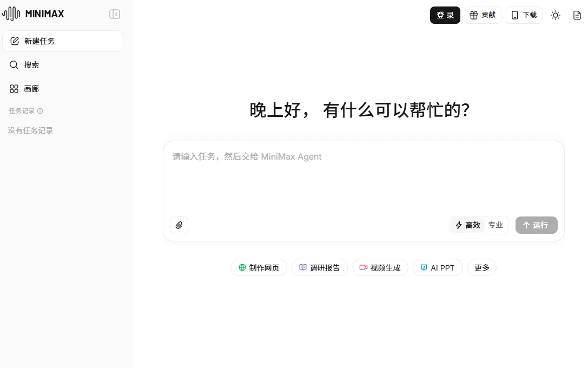This screenshot has width=588, height=368.
Task: Toggle the light/dark theme sun icon
Action: [556, 15]
